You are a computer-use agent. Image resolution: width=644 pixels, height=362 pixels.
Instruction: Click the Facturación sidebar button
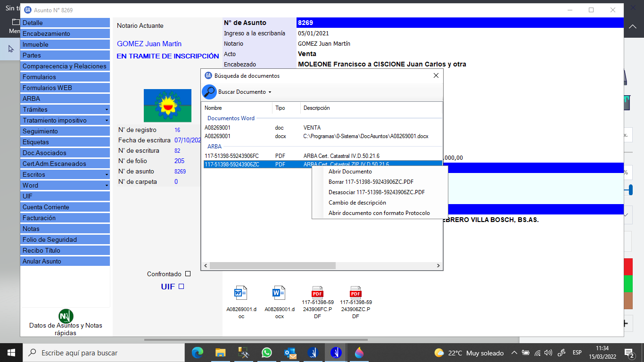pos(39,218)
